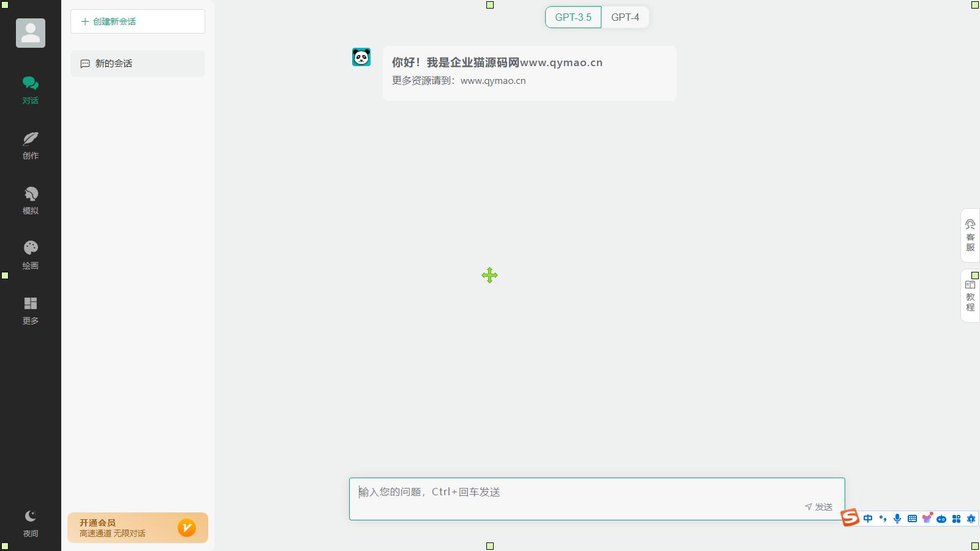Toggle 夜间 night mode
The height and width of the screenshot is (551, 980).
click(x=31, y=523)
